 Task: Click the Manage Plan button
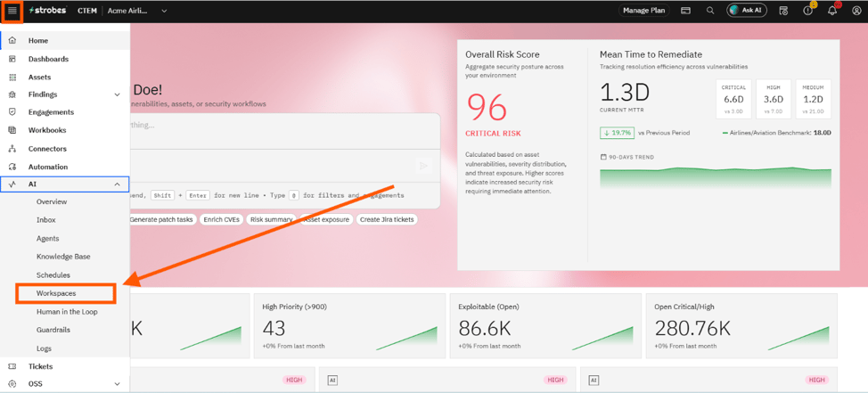point(643,11)
